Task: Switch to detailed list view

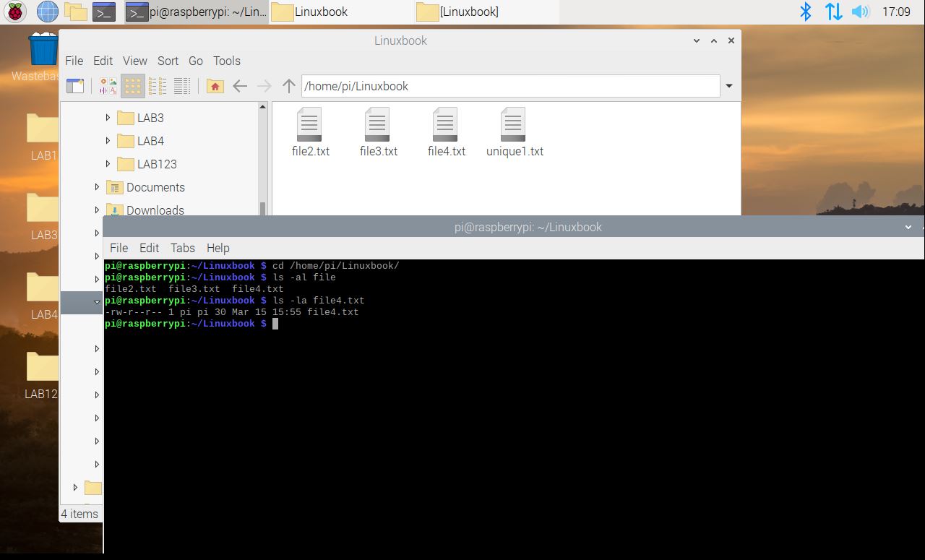Action: pos(182,85)
